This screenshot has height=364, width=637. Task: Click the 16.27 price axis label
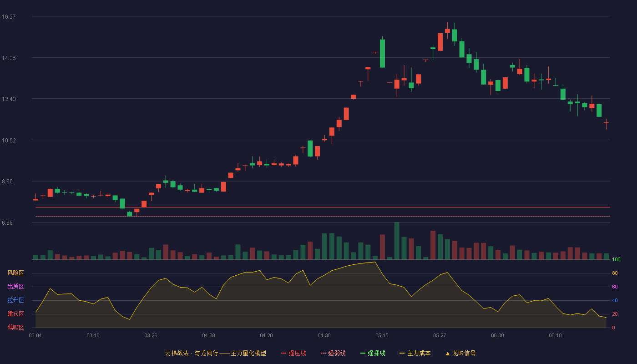coord(9,17)
